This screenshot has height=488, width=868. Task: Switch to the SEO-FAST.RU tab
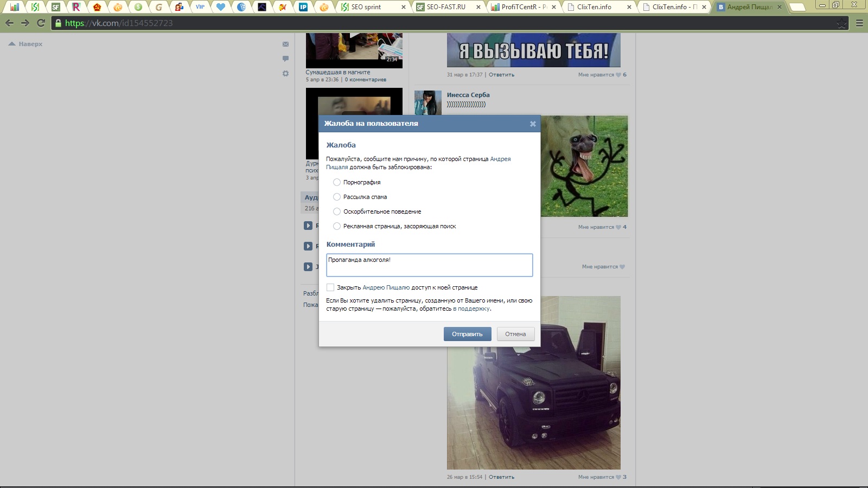(448, 7)
